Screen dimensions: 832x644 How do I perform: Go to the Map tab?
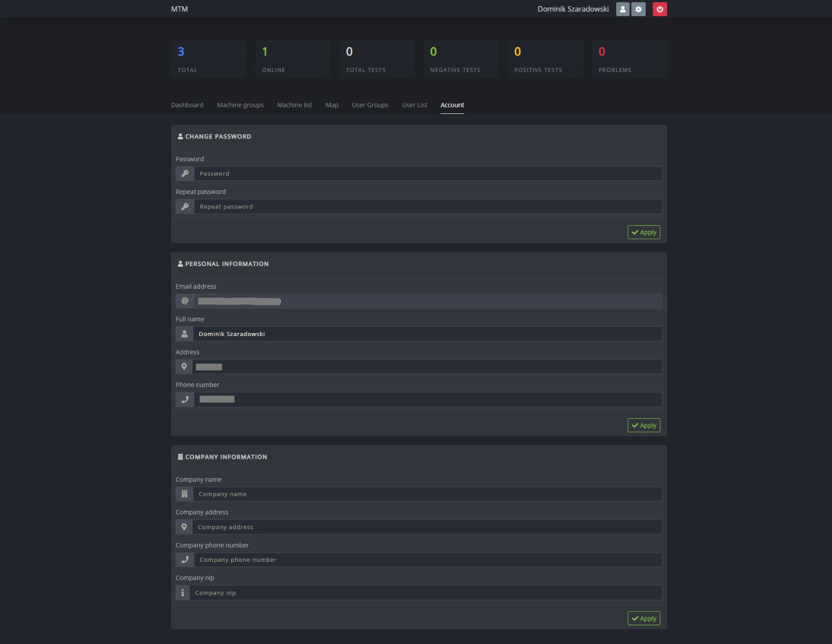332,105
